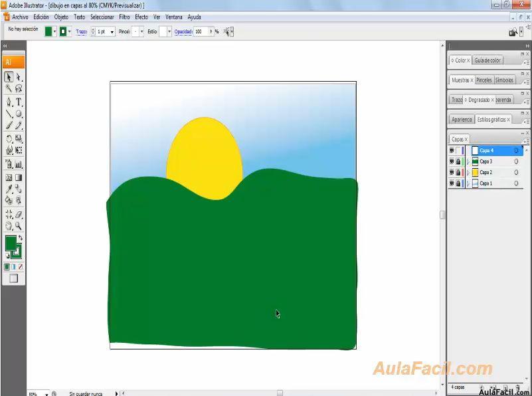Choose the Line Segment tool
The image size is (532, 396).
(9, 114)
